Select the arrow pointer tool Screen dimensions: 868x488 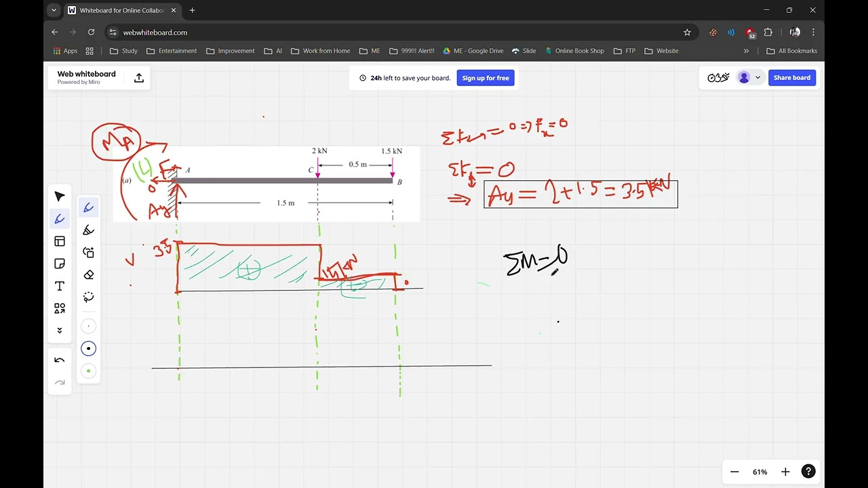(x=60, y=197)
